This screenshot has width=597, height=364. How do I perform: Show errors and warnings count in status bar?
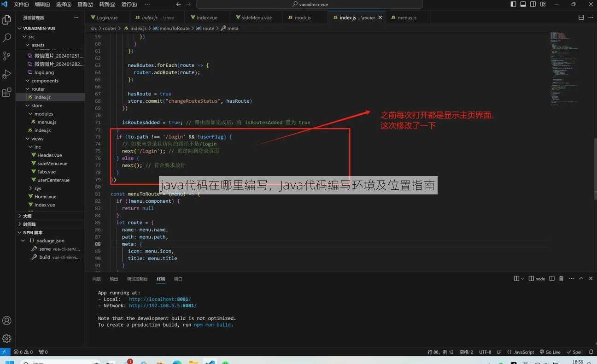click(23, 352)
